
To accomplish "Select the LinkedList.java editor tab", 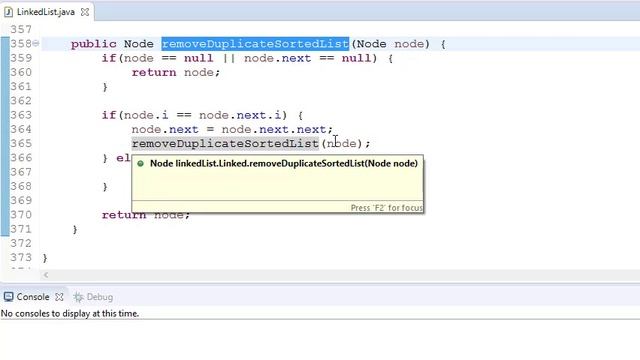I will coord(46,12).
